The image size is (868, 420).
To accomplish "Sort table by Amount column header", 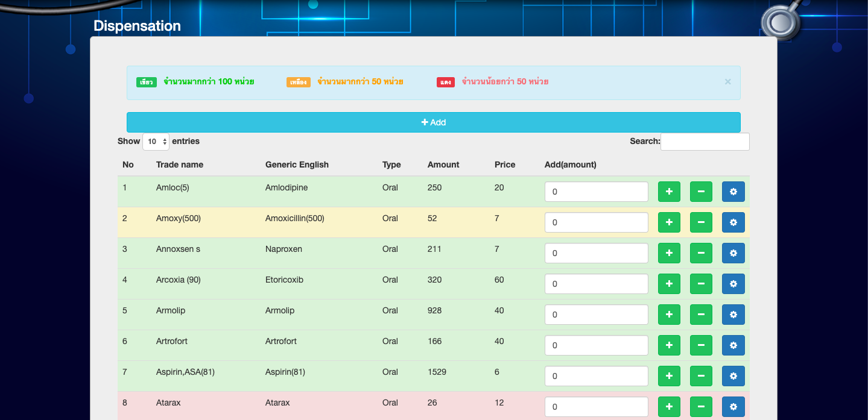I will (443, 165).
